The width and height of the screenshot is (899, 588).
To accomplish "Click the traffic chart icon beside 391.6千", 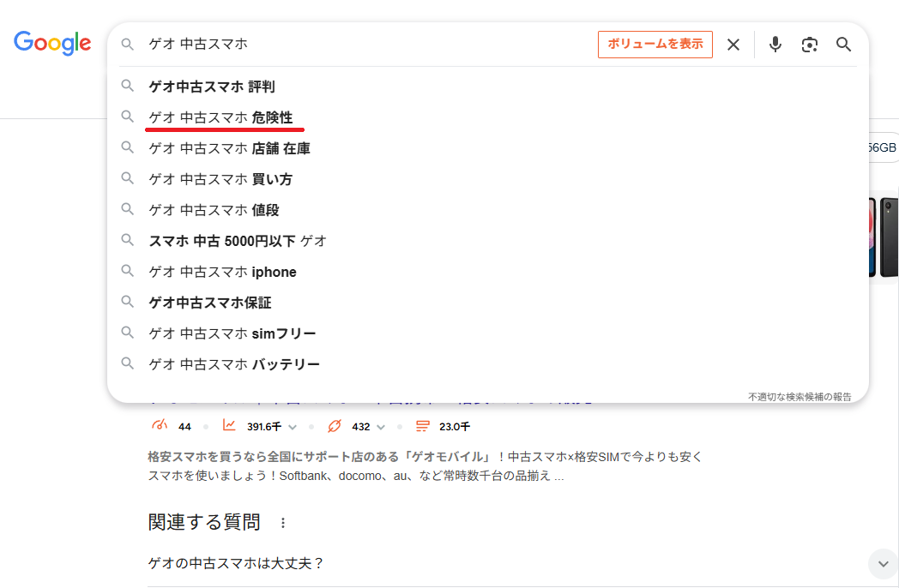I will point(230,426).
